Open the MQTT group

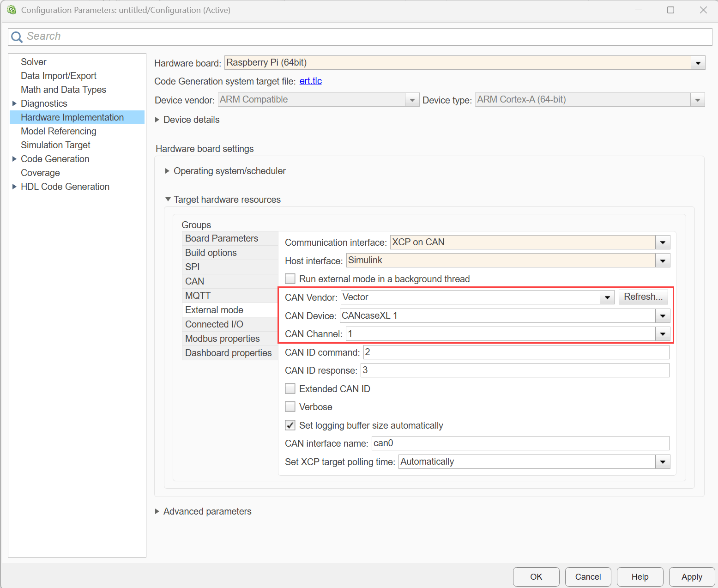tap(230, 296)
